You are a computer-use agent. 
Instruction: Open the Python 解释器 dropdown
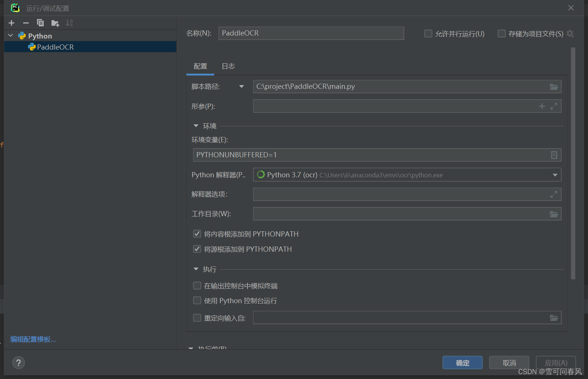pos(555,175)
